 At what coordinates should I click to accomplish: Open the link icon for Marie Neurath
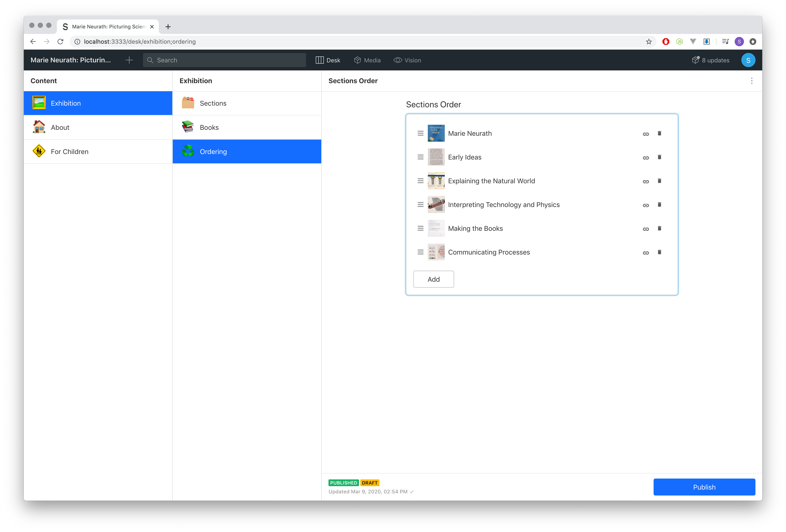(x=646, y=134)
